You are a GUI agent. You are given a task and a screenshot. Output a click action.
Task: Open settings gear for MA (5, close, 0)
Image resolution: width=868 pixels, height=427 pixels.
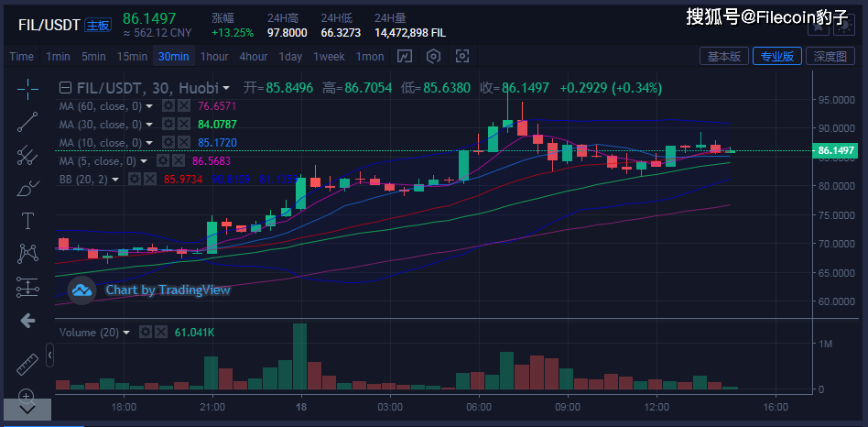click(163, 160)
